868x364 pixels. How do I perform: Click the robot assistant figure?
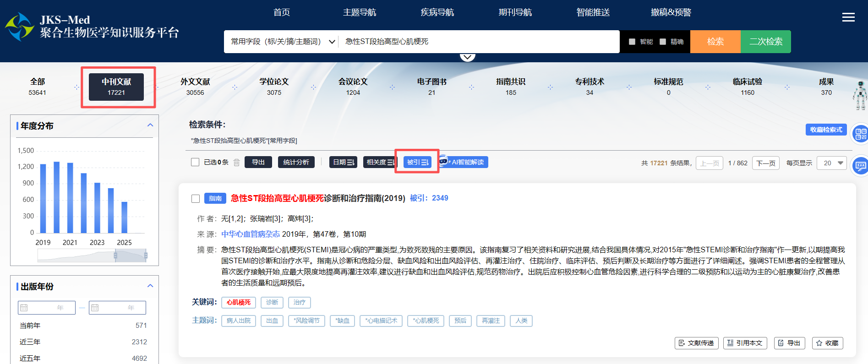point(860,95)
